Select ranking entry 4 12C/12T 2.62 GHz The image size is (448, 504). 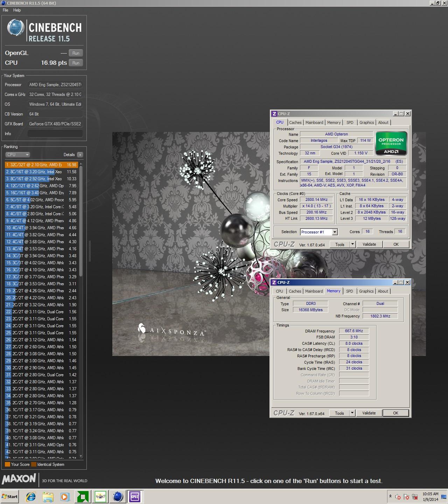41,186
